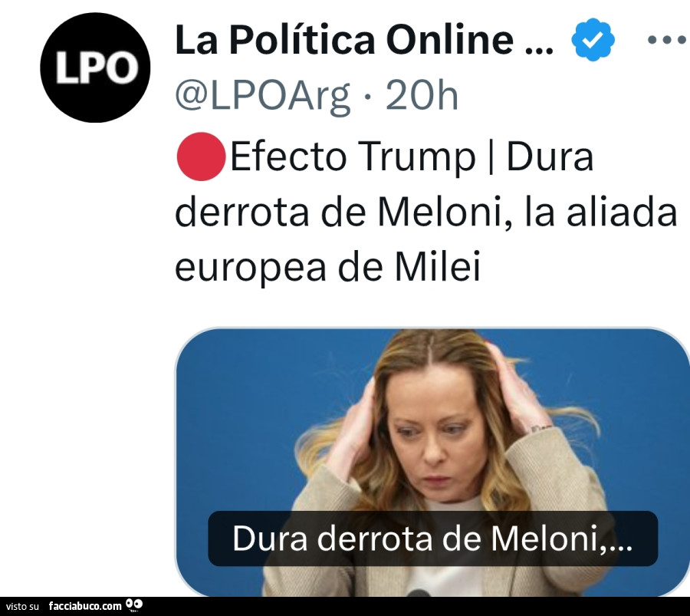Click the "Efecto" word in headline
The image size is (690, 616).
(288, 156)
